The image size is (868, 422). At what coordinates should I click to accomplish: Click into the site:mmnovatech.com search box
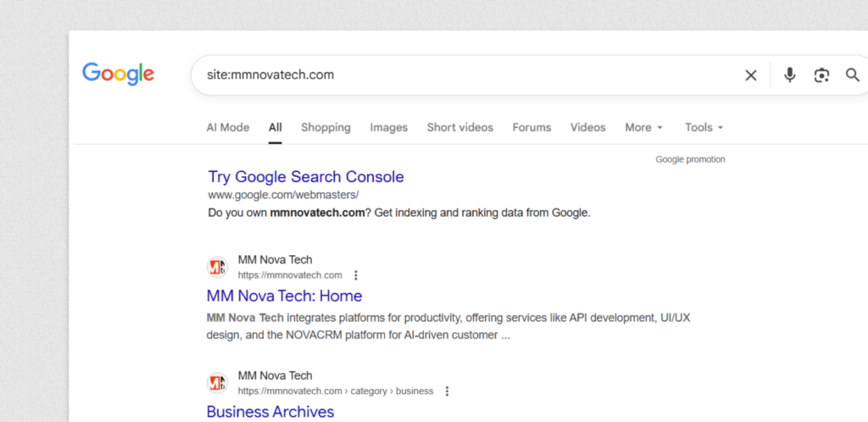(466, 75)
